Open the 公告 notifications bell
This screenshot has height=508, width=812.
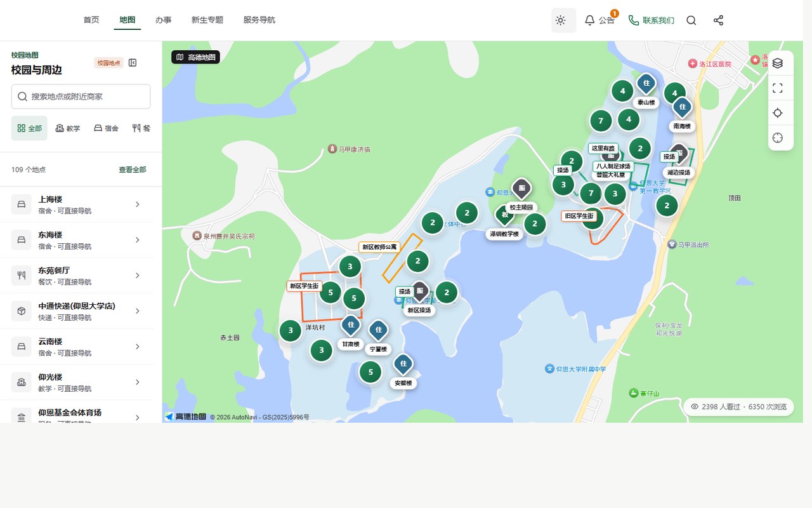pyautogui.click(x=599, y=20)
